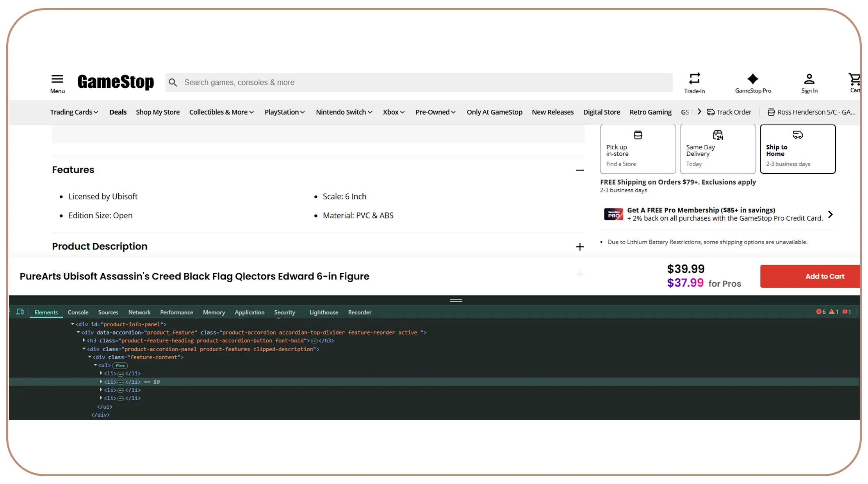
Task: Open the shopping Cart icon
Action: pos(854,79)
